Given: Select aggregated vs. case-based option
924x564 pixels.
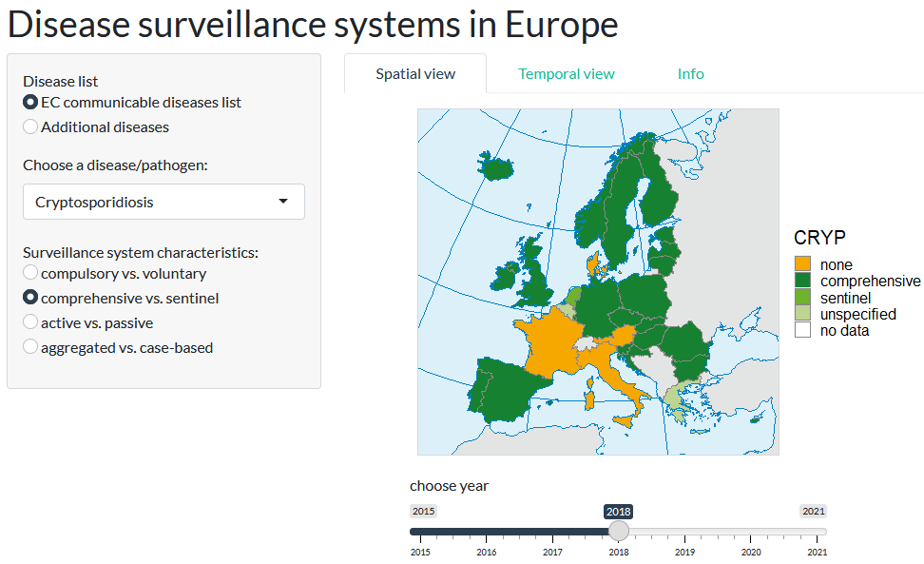Looking at the screenshot, I should tap(30, 347).
